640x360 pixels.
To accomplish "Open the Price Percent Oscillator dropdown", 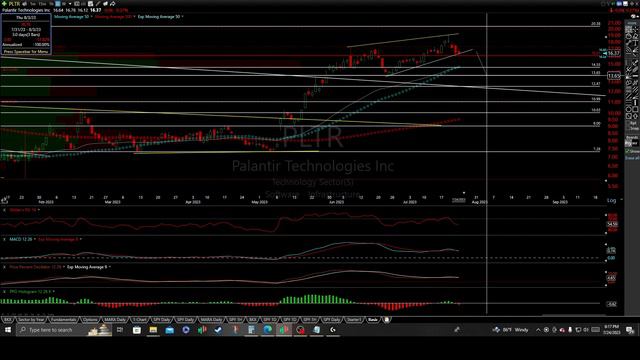I will tap(64, 267).
